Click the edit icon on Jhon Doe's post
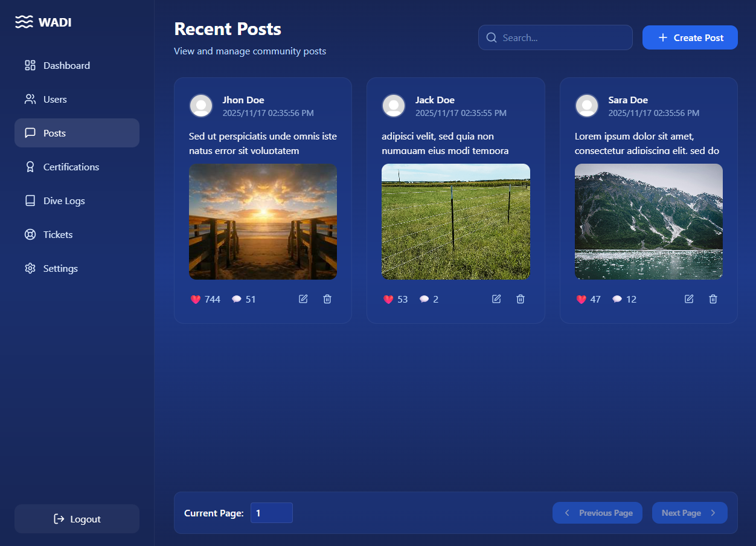This screenshot has height=546, width=756. [303, 299]
